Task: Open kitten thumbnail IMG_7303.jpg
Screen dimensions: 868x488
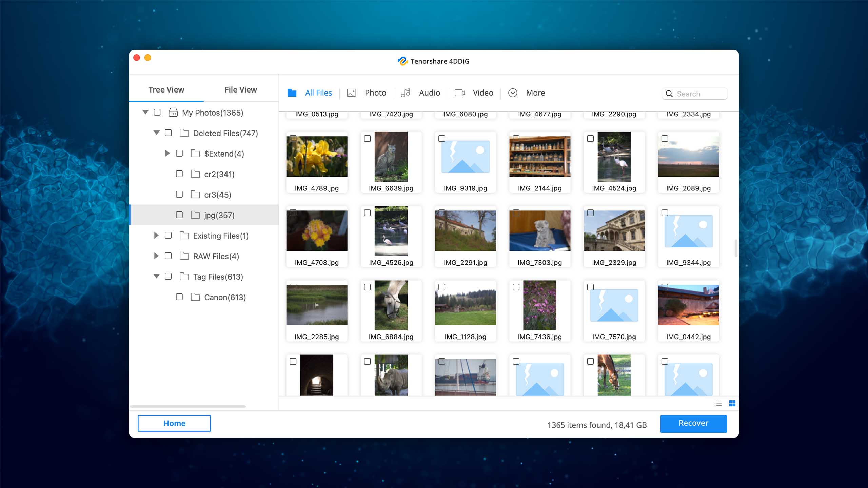Action: [x=540, y=231]
